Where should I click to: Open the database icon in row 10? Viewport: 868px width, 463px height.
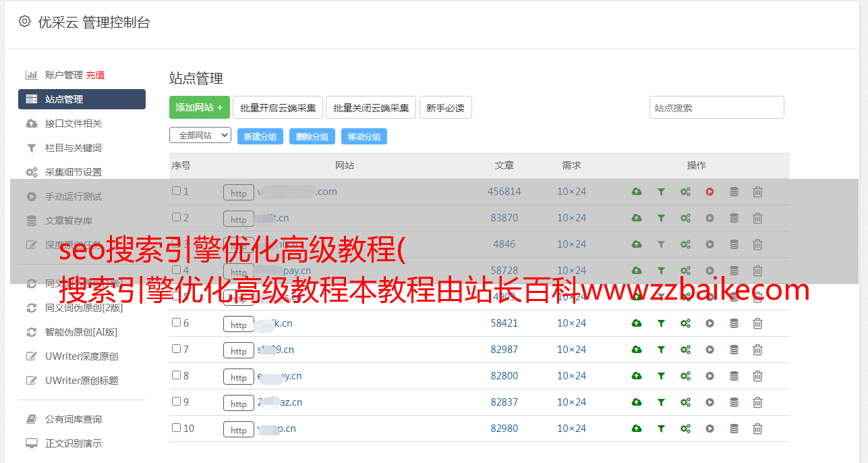[734, 429]
